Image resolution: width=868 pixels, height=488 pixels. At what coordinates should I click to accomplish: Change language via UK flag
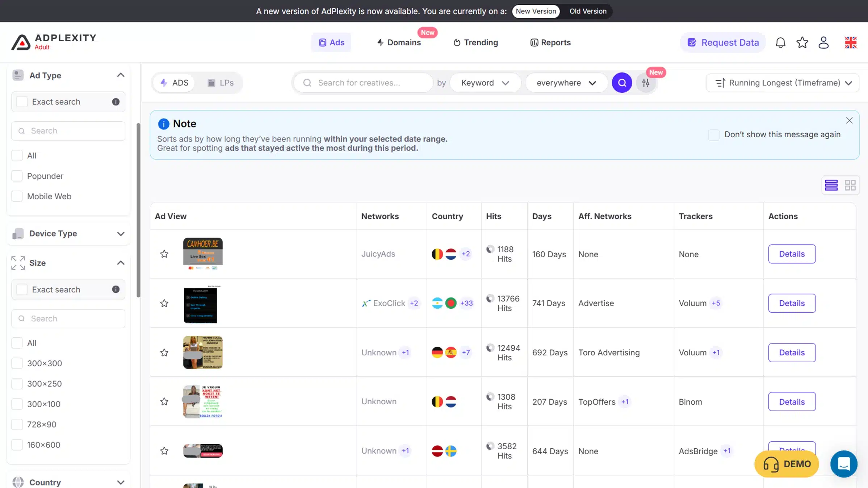point(851,43)
